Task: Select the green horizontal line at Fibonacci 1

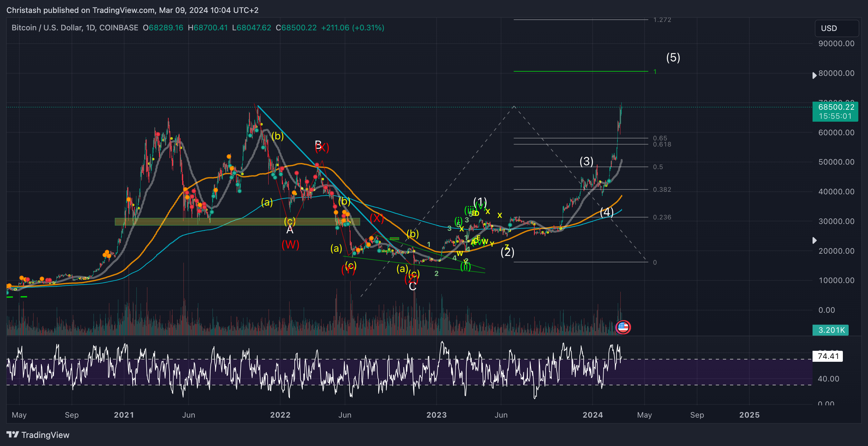Action: pyautogui.click(x=581, y=71)
